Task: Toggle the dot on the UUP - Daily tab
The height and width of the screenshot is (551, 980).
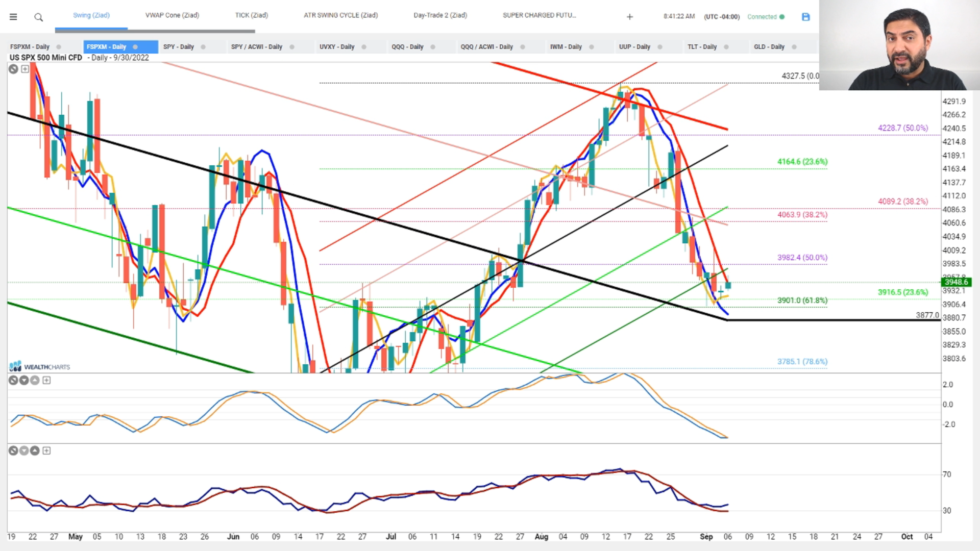Action: (x=660, y=47)
